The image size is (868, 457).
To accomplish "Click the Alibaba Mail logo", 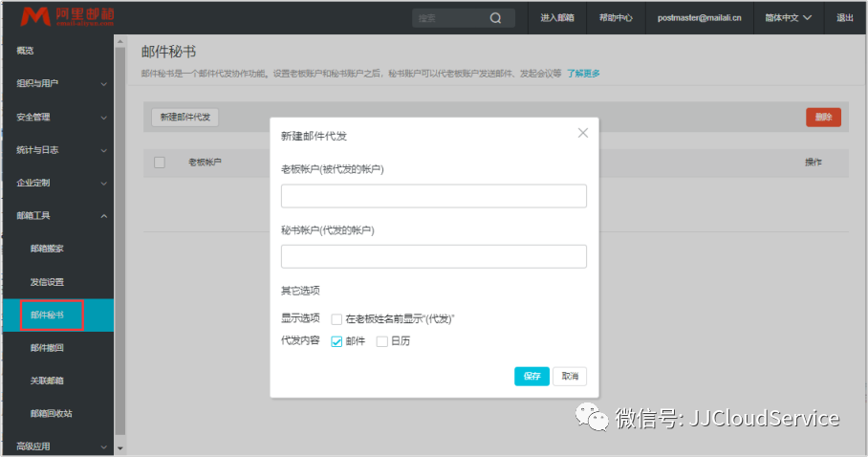I will click(67, 16).
